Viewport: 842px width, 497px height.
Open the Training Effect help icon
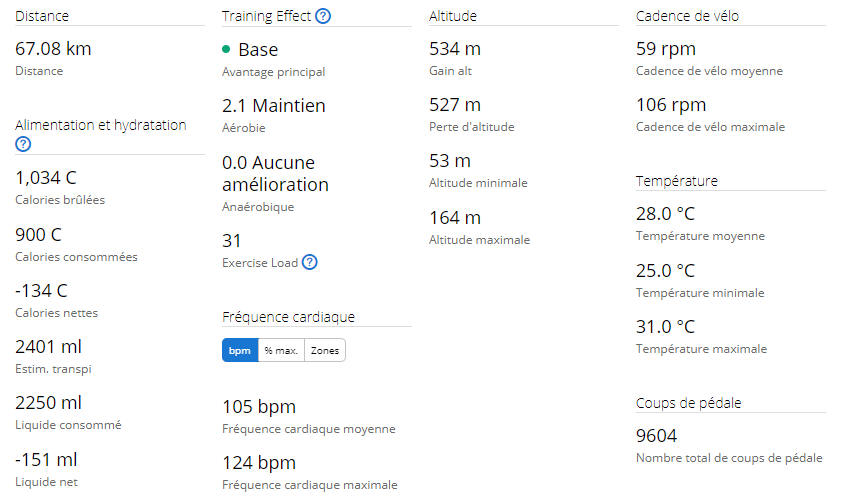(323, 16)
